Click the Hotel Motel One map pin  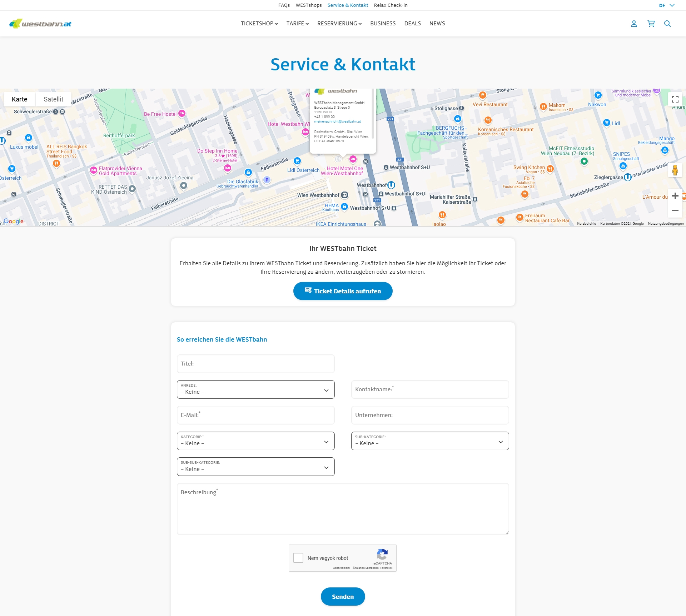353,159
